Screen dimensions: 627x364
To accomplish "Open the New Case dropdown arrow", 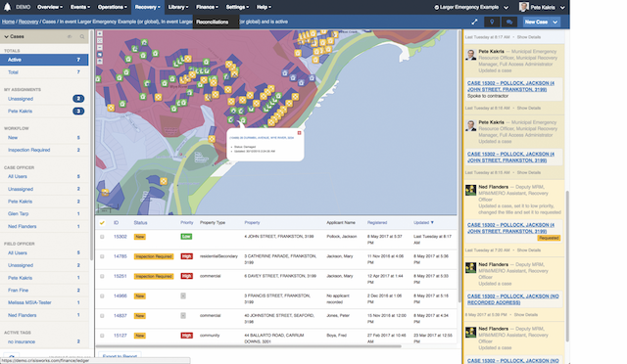I will point(555,22).
